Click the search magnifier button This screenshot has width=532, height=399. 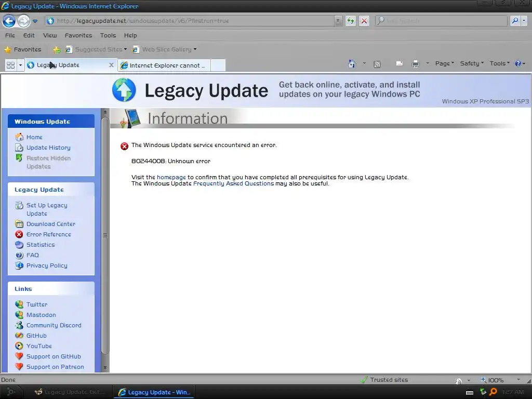pos(515,21)
